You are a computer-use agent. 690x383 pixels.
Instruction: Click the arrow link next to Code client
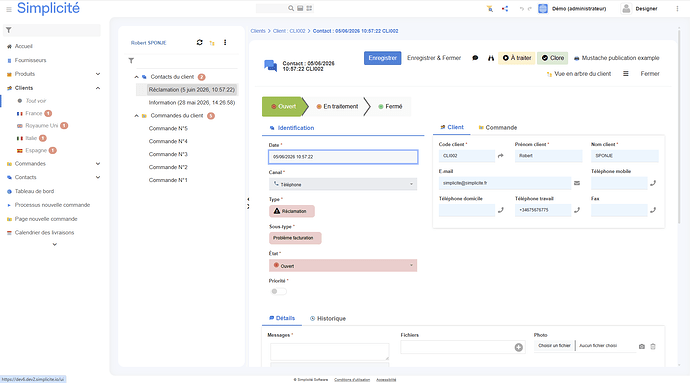[x=500, y=156]
